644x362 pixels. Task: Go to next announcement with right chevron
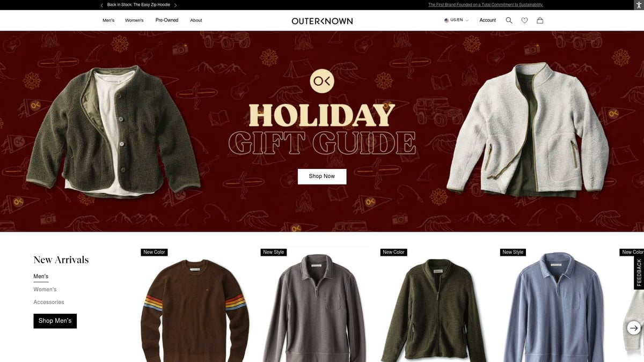175,5
